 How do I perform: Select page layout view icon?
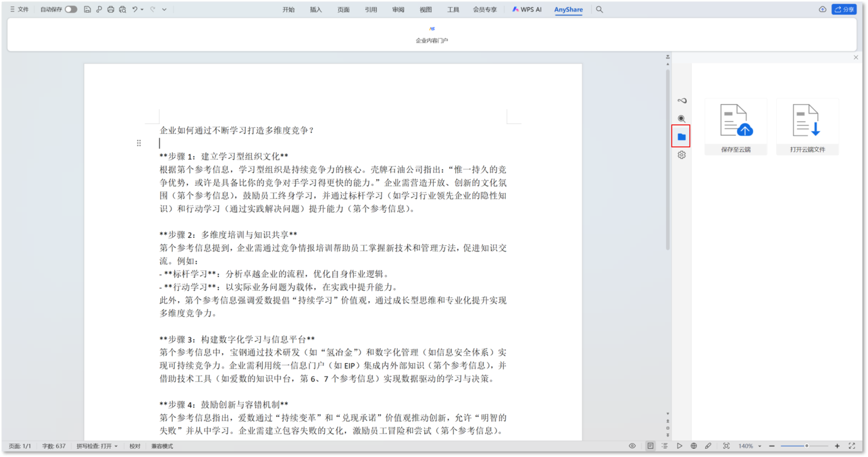pos(650,446)
